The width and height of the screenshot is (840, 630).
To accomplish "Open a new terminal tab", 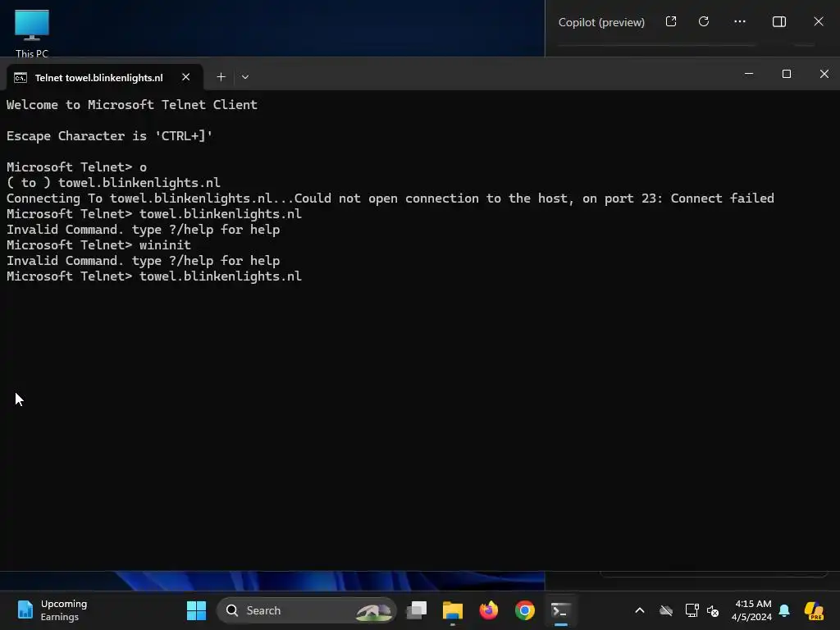I will [221, 77].
